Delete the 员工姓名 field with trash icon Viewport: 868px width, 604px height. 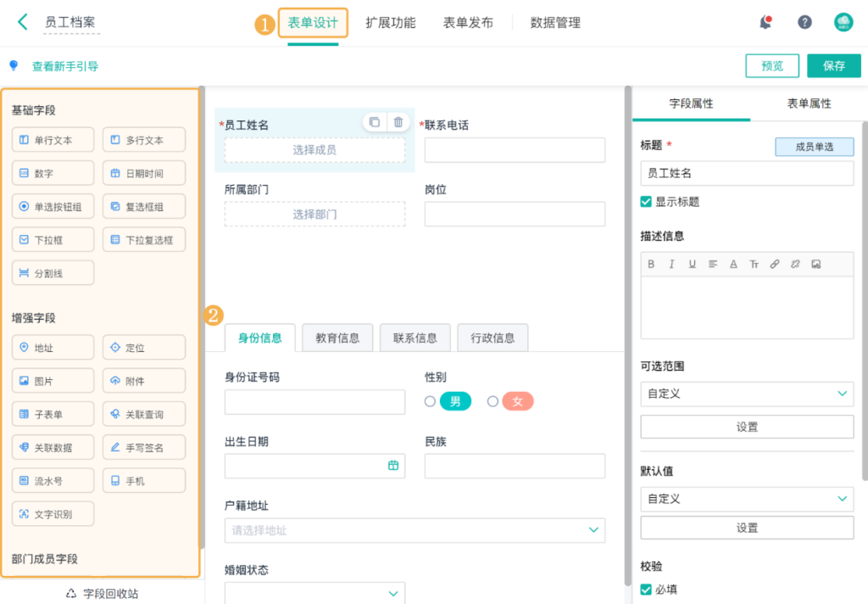398,122
